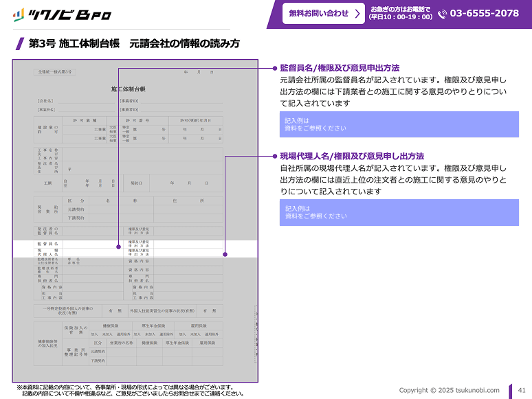Image resolution: width=532 pixels, height=399 pixels.
Task: Click the Copyright © 2025 tsukunobi.com text
Action: [x=449, y=390]
